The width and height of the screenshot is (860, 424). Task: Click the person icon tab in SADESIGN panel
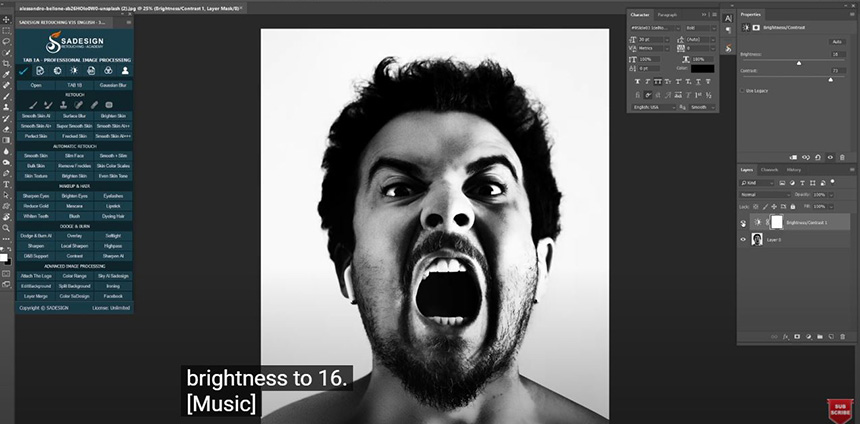point(125,71)
